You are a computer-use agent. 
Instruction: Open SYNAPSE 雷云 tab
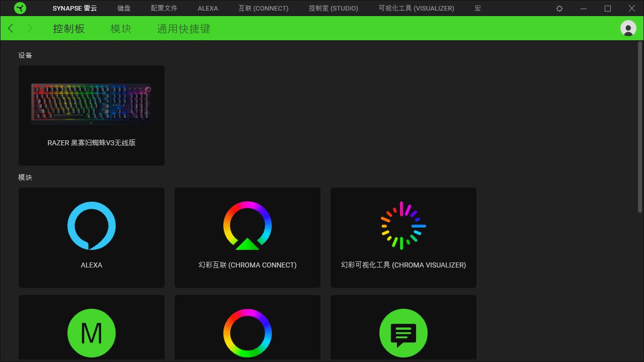click(75, 9)
